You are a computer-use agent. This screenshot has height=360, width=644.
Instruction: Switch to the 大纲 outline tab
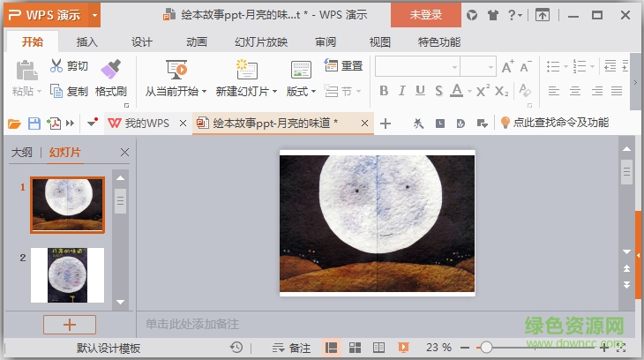(22, 153)
